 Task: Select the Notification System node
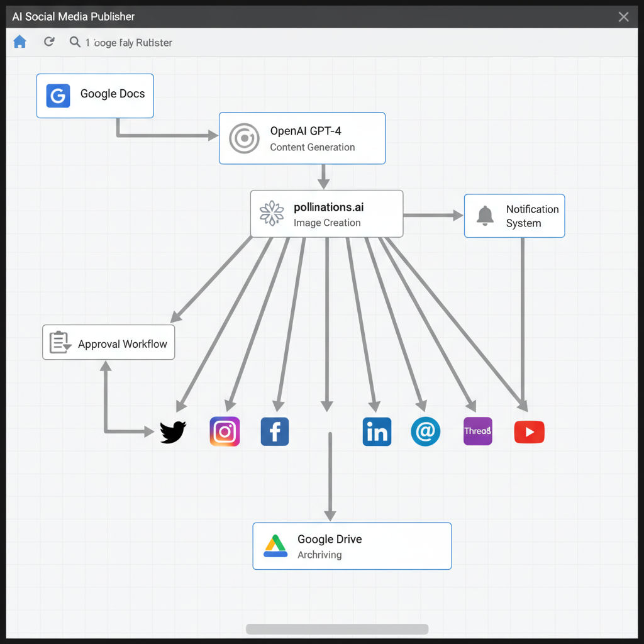point(514,216)
